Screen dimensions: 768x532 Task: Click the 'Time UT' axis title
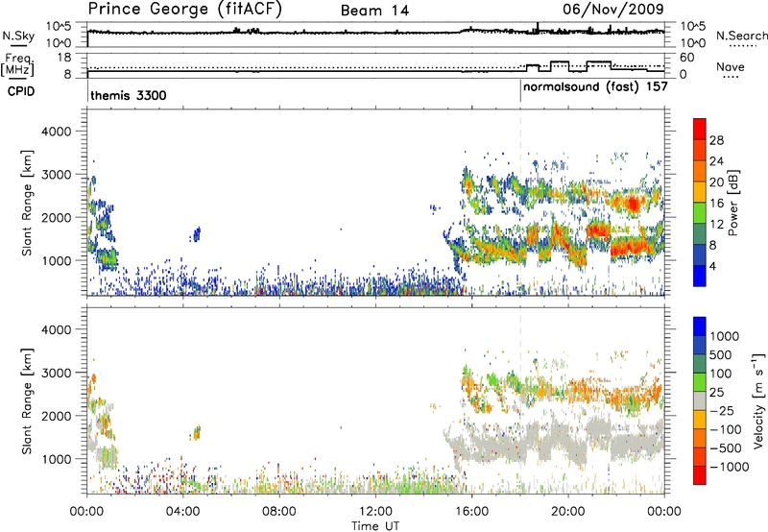pyautogui.click(x=375, y=525)
